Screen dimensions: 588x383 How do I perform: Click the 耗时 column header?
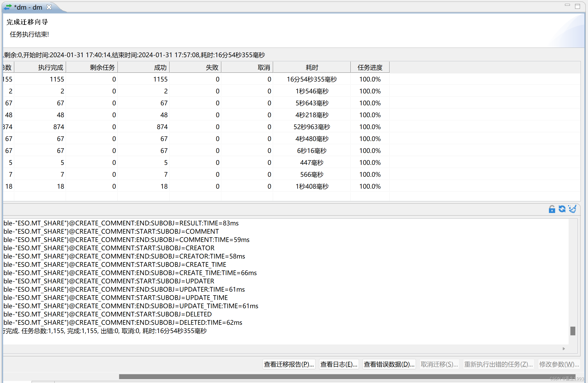[x=312, y=68]
